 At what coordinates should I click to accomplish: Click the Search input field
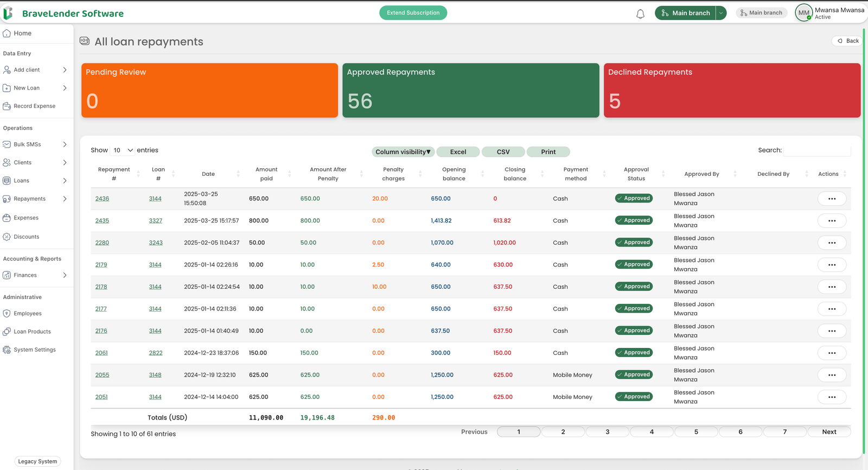tap(817, 150)
